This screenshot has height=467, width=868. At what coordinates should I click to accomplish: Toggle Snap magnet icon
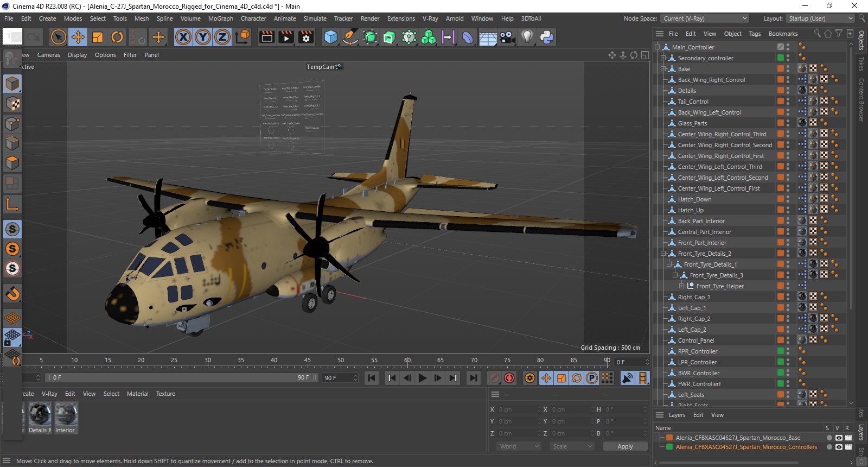12,294
